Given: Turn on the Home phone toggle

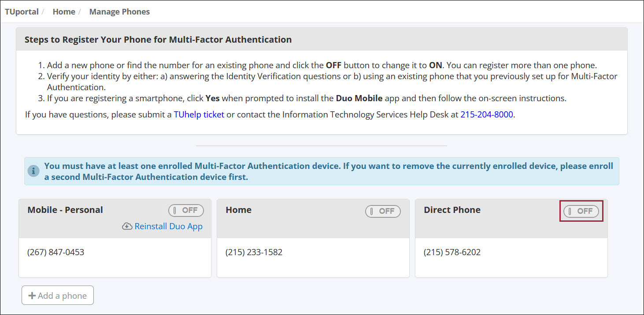Looking at the screenshot, I should [383, 211].
